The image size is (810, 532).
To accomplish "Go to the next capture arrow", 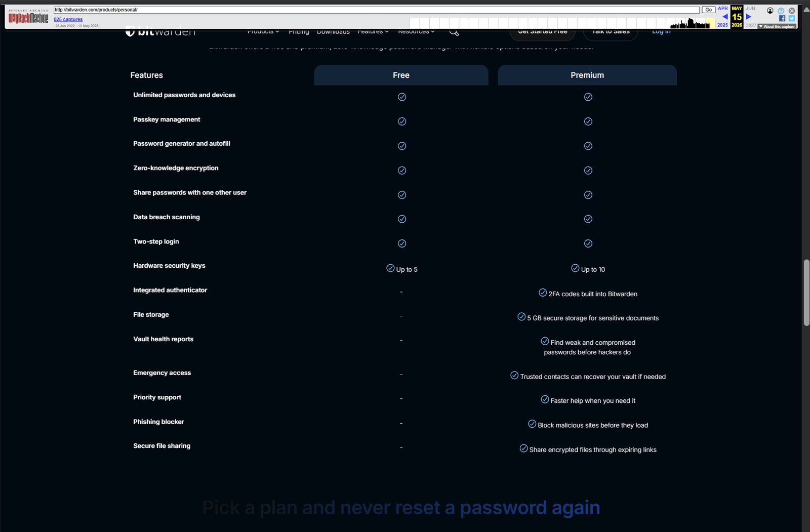I will [x=749, y=17].
